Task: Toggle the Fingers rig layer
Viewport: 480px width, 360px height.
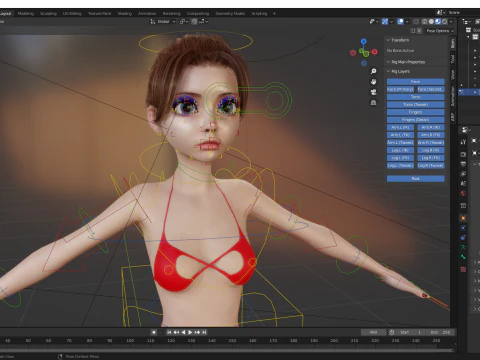Action: pyautogui.click(x=415, y=112)
